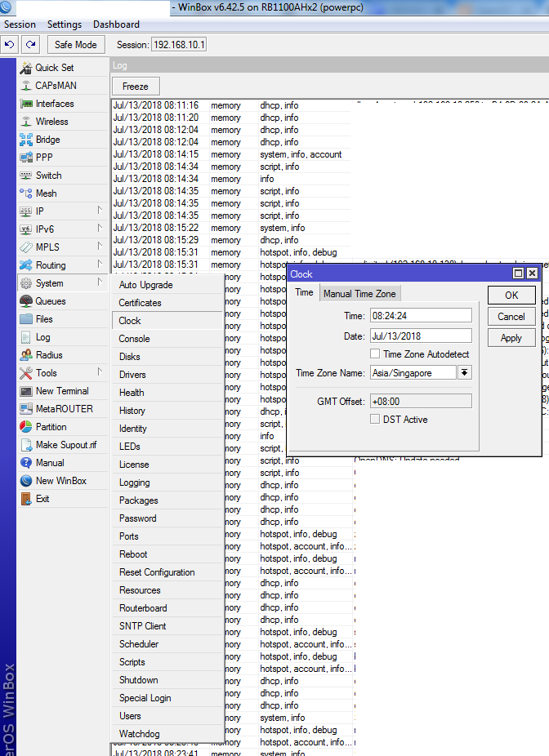Expand IP submenu arrow

(x=100, y=210)
